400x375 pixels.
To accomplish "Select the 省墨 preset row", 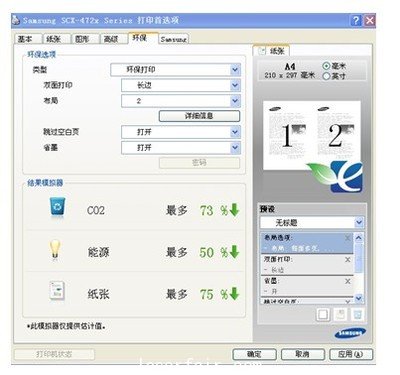I will [307, 286].
